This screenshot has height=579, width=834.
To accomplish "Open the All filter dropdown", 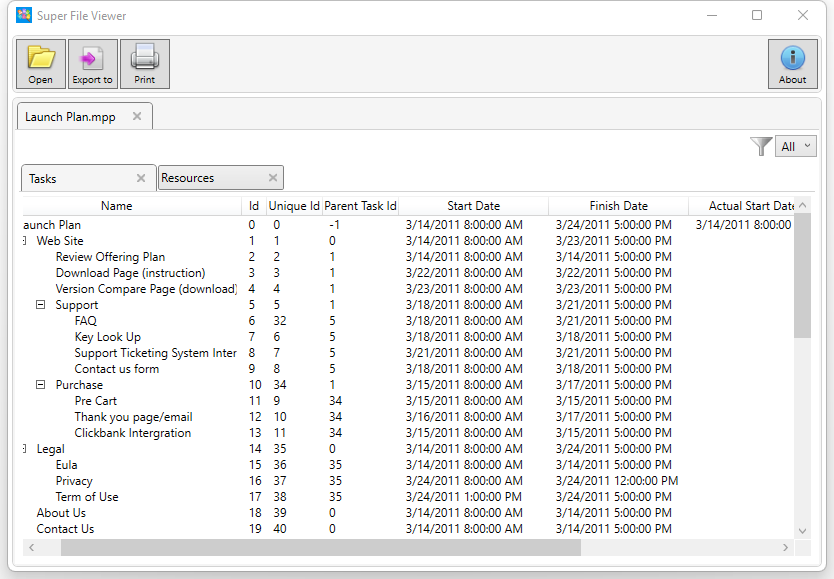I will [796, 146].
